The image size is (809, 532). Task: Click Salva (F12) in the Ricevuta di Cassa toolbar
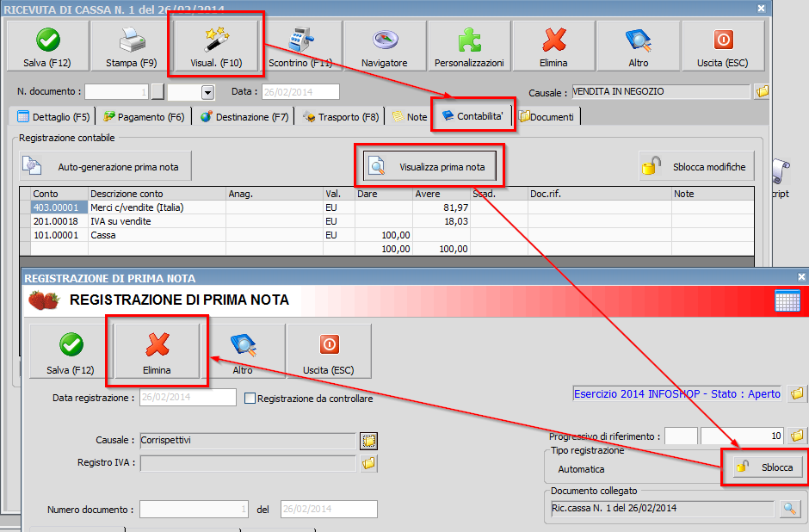(47, 46)
